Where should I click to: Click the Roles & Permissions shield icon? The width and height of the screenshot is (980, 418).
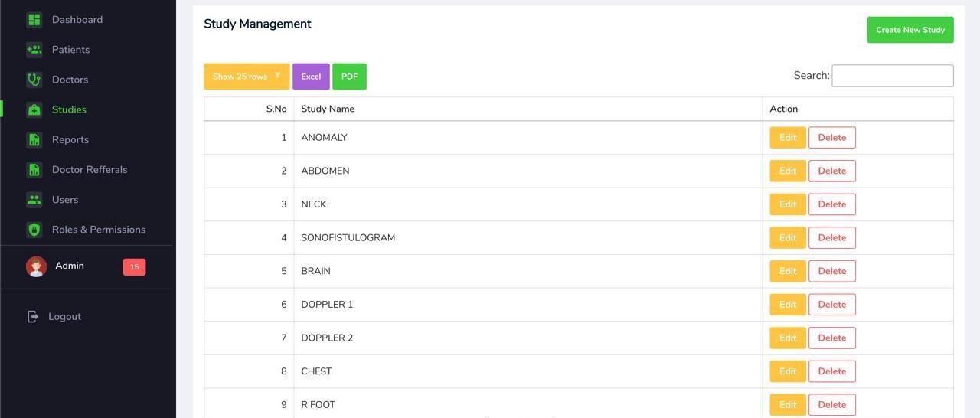34,230
